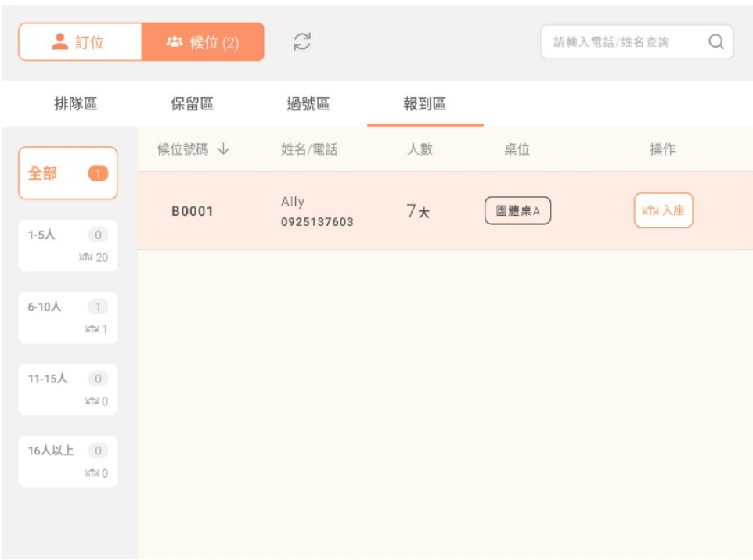Click the table icon in 1-5人 card
This screenshot has width=753, height=560.
pos(86,257)
